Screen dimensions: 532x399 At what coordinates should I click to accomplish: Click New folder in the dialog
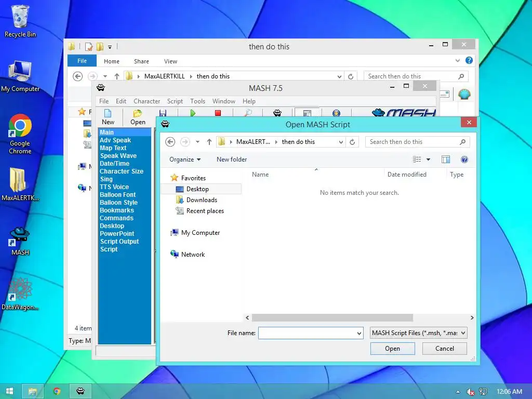[x=232, y=159]
